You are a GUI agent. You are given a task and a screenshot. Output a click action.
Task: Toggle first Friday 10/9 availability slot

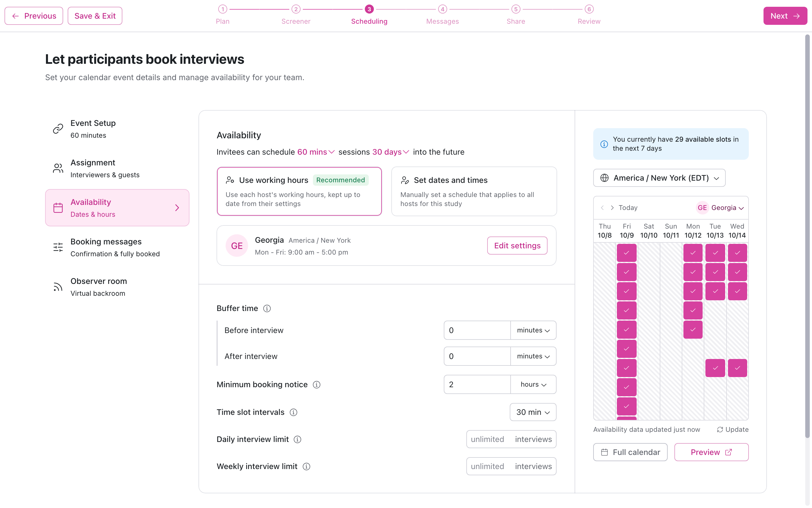[x=626, y=253]
